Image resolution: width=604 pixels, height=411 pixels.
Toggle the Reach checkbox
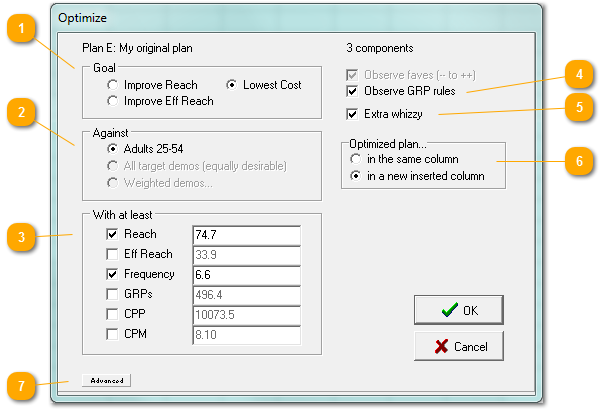coord(112,234)
